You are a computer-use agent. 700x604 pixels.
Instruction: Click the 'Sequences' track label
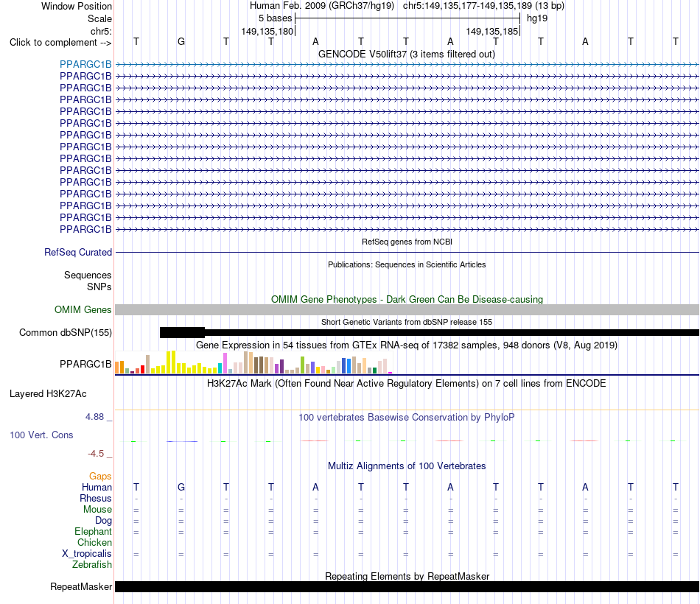[x=88, y=275]
